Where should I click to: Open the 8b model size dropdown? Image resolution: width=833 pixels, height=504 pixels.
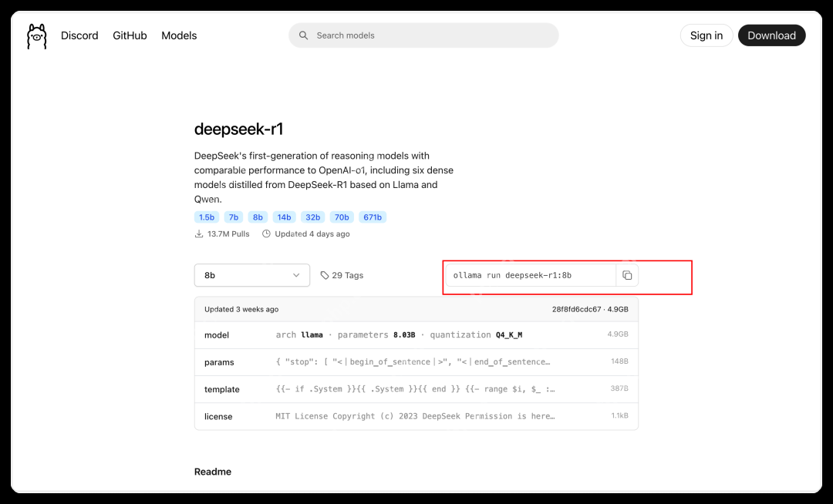[x=251, y=275]
